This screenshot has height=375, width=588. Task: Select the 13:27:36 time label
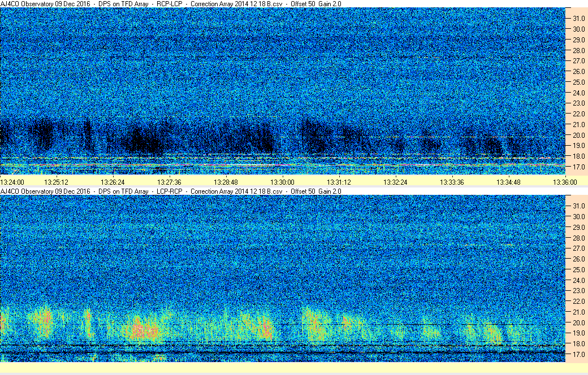169,182
